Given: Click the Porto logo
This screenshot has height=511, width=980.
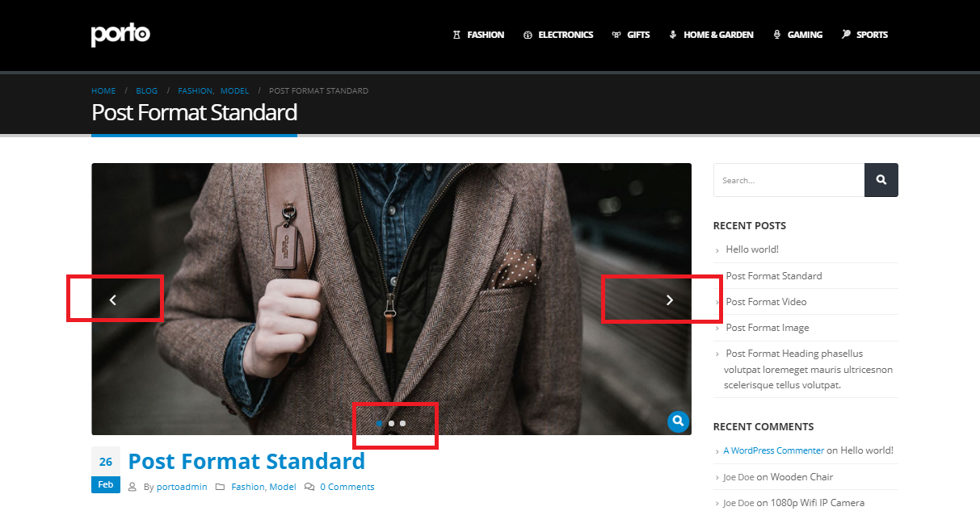Looking at the screenshot, I should (120, 35).
